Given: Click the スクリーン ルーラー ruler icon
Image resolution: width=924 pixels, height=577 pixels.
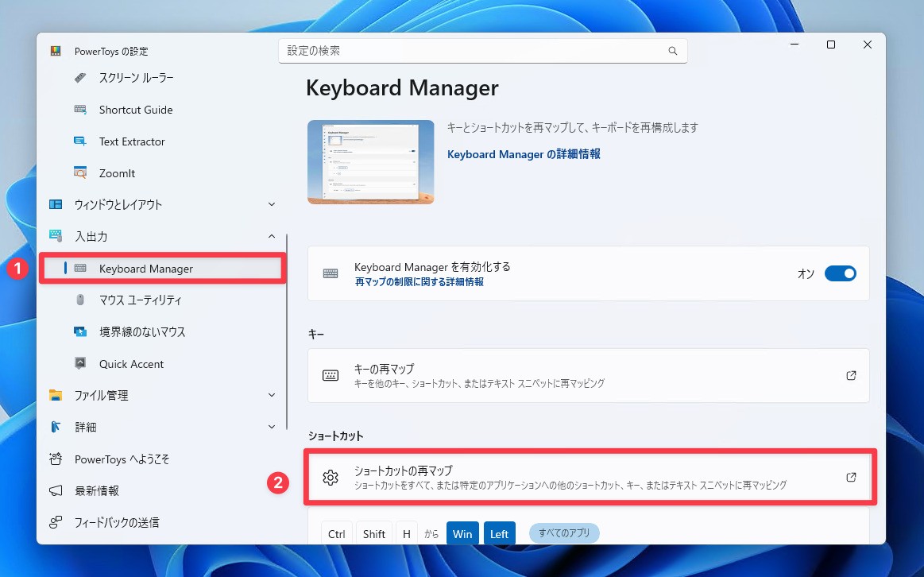Looking at the screenshot, I should 80,78.
